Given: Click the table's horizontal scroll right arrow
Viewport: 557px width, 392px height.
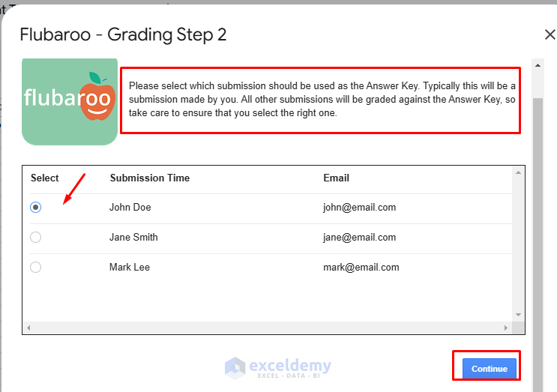Looking at the screenshot, I should [x=508, y=328].
